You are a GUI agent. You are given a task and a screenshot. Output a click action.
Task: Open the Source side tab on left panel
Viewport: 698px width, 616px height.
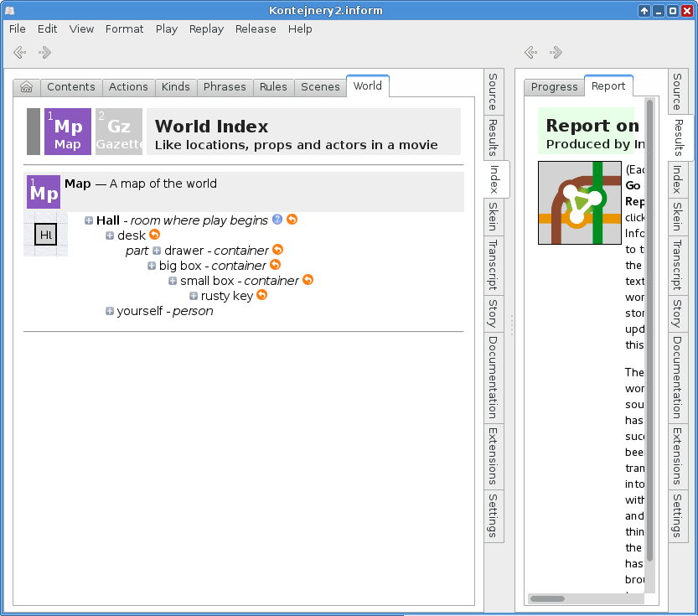[493, 92]
